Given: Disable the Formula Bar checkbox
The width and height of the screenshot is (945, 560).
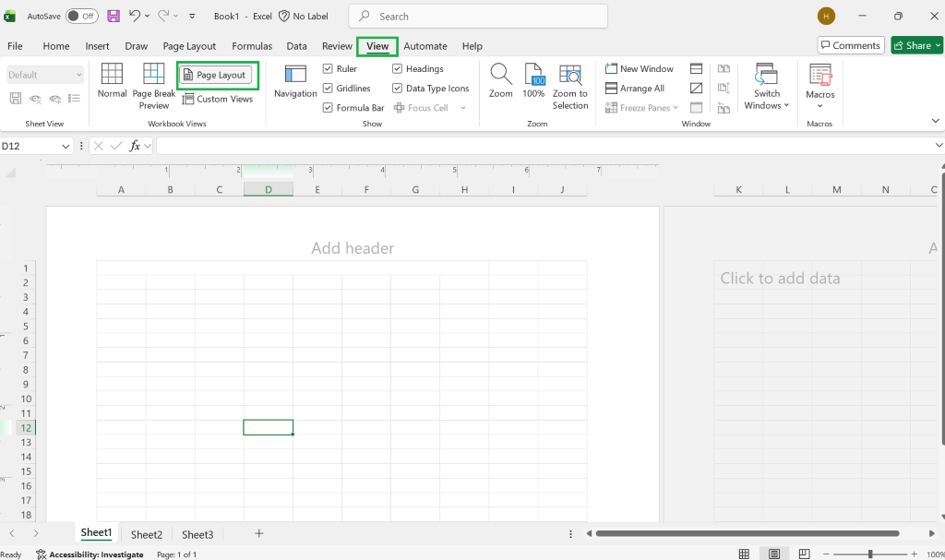Looking at the screenshot, I should point(328,107).
